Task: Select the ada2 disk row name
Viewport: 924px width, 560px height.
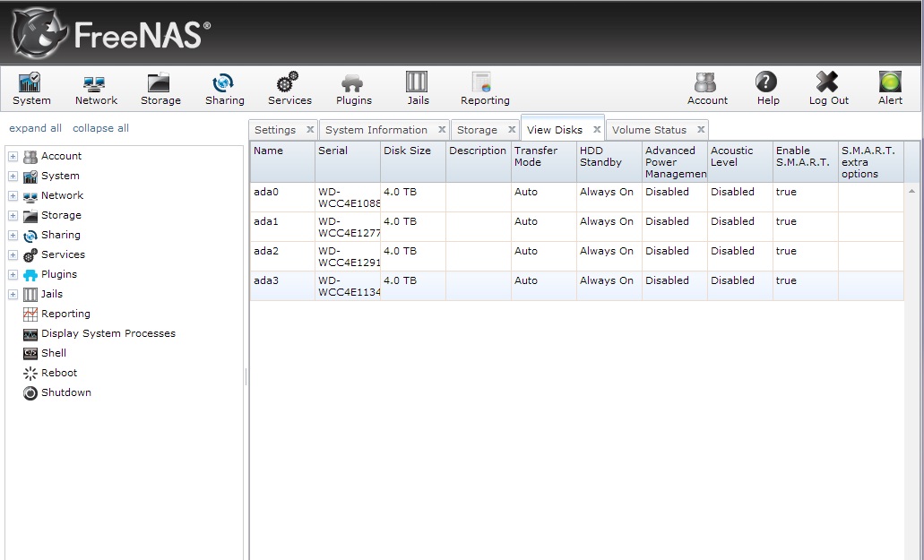Action: pos(266,251)
